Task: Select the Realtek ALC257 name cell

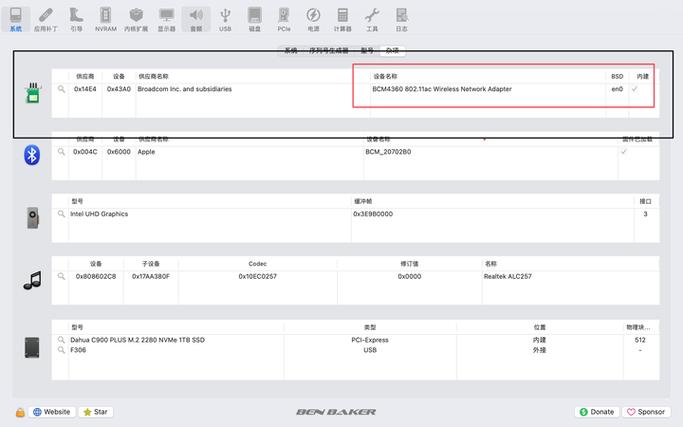Action: (507, 276)
